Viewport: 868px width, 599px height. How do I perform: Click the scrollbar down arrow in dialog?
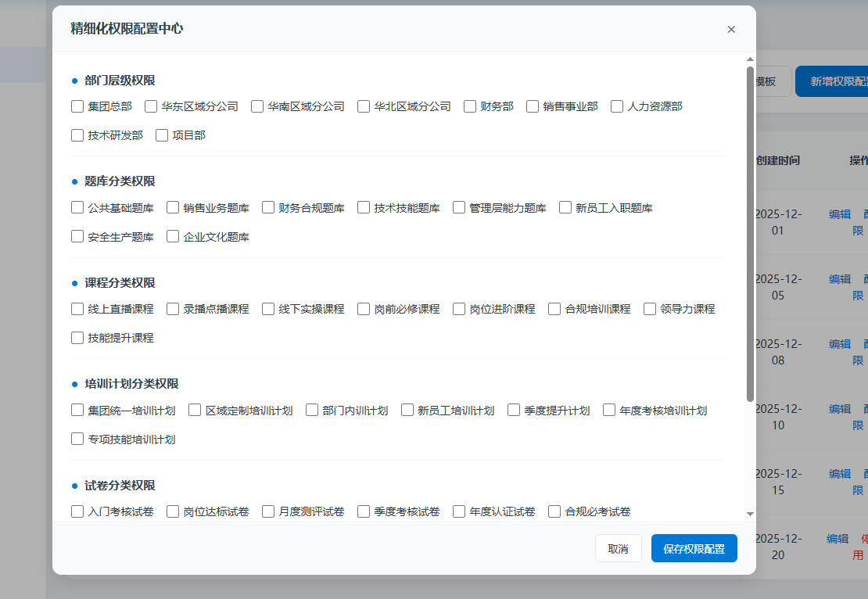751,514
